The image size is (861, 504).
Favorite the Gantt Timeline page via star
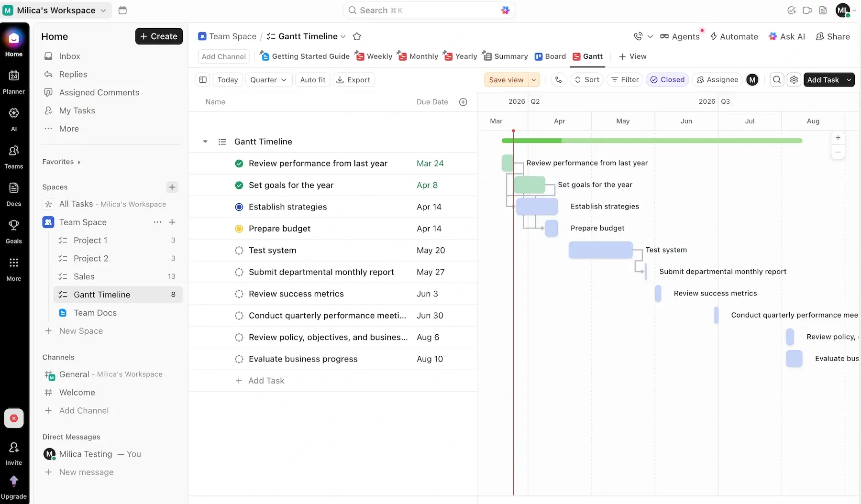[x=357, y=36]
